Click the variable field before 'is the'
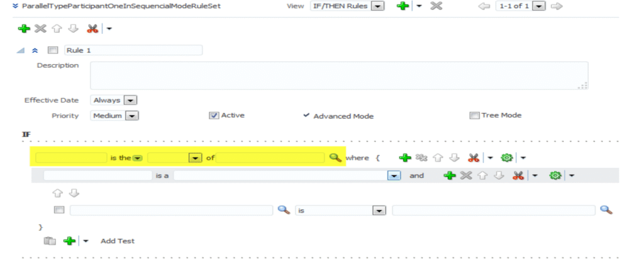The height and width of the screenshot is (266, 644). click(x=71, y=158)
